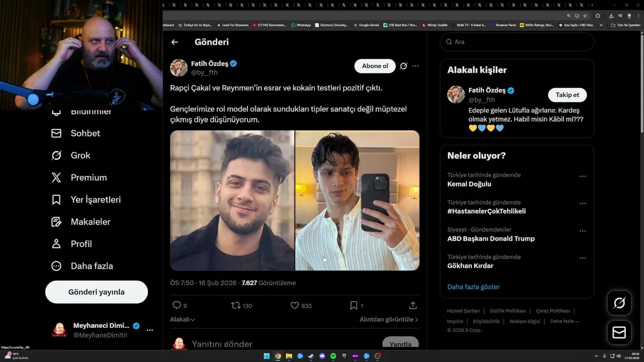The image size is (644, 362).
Task: Open options for Kemal Doğulu trend
Action: tap(583, 176)
